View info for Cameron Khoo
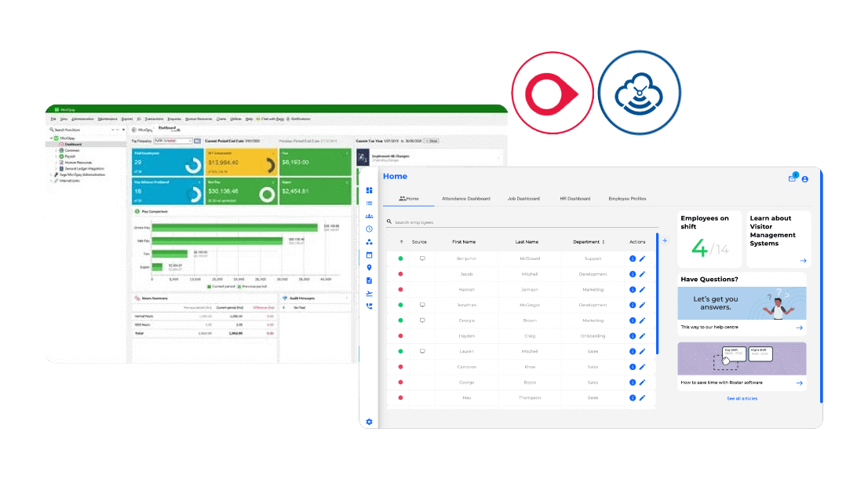Screen dimensions: 868x480 point(633,367)
